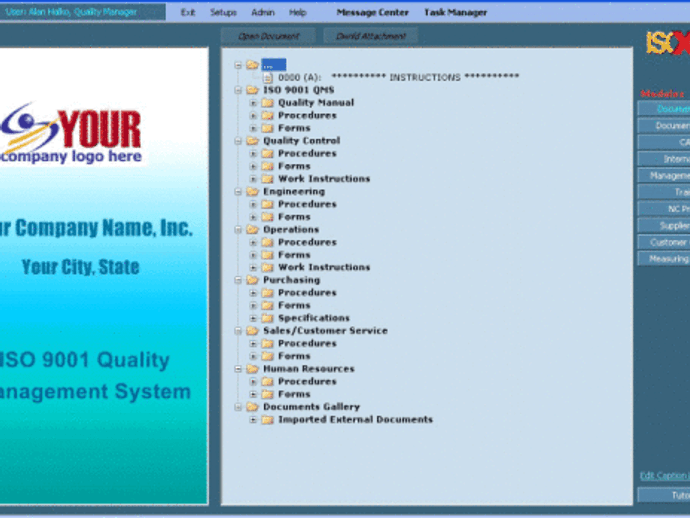690x518 pixels.
Task: Click the document icon beside 0000 (A) INSTRUCTIONS
Action: tap(268, 78)
